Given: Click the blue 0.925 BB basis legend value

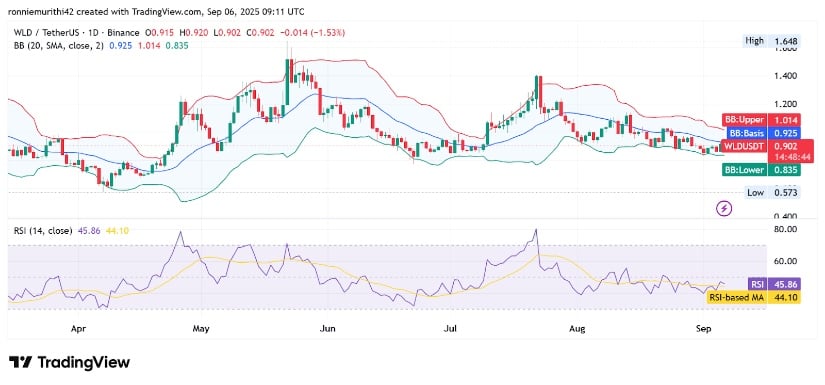Looking at the screenshot, I should pyautogui.click(x=119, y=46).
